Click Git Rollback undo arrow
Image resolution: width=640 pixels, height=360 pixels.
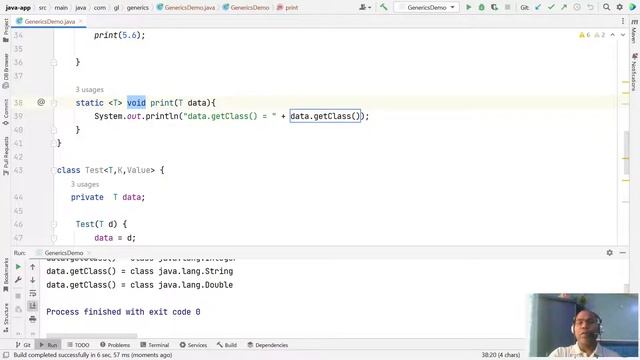click(590, 7)
